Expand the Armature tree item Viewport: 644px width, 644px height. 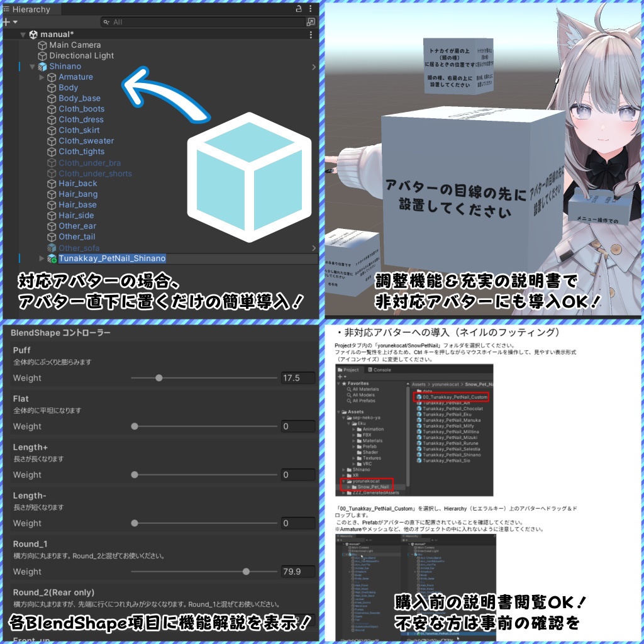[40, 77]
